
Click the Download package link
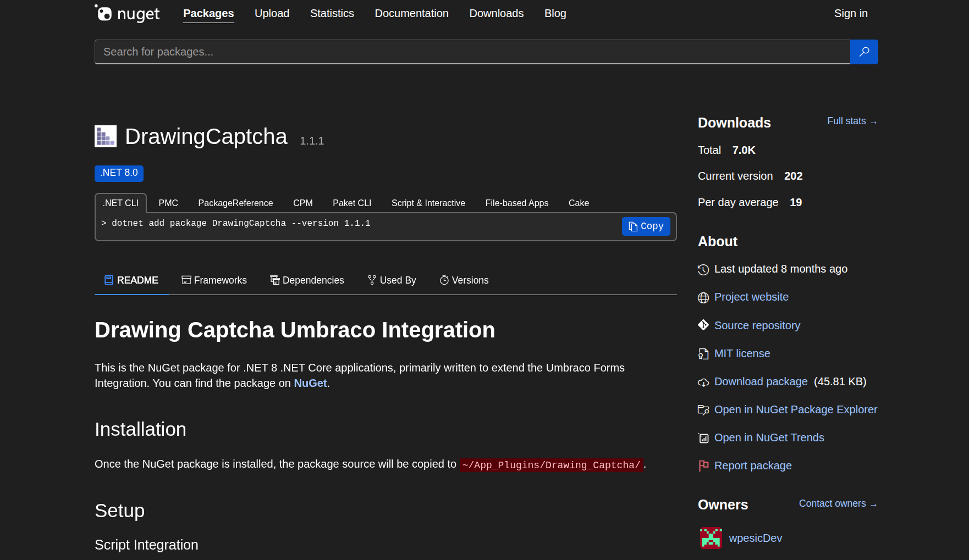[x=761, y=381]
